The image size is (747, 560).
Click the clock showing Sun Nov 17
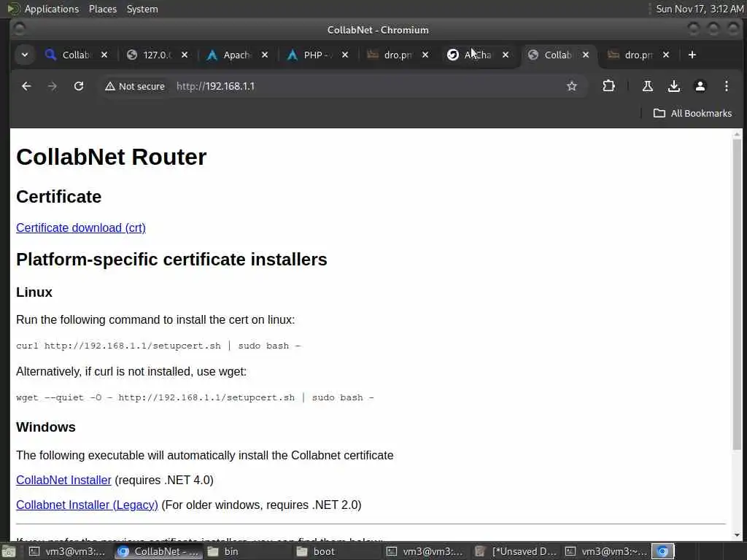tap(700, 9)
